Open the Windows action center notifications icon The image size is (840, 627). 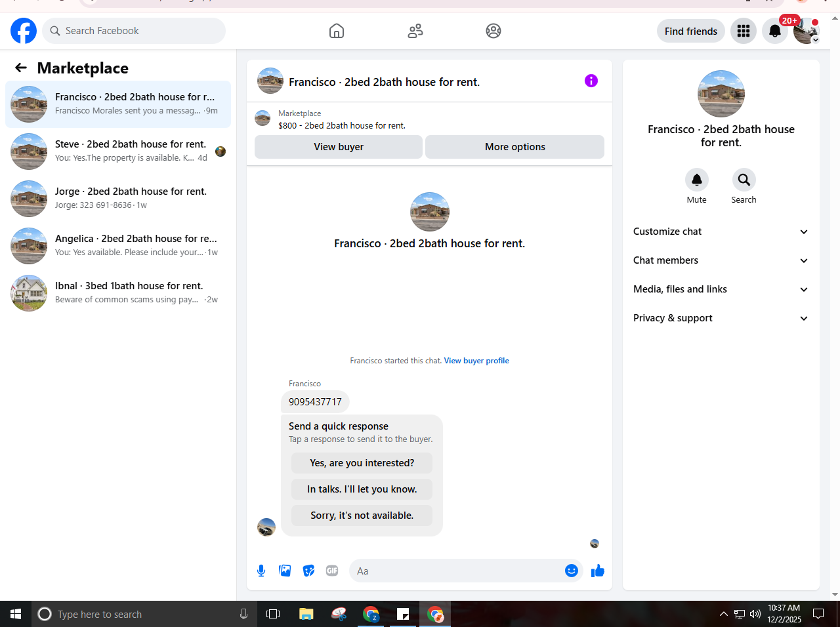click(818, 614)
